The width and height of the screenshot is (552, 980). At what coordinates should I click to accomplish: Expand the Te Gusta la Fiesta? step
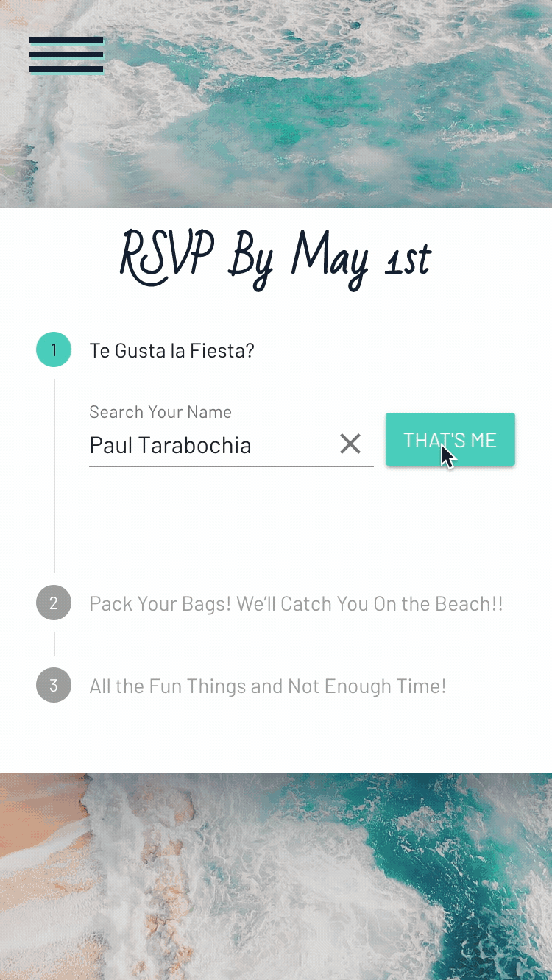[171, 350]
